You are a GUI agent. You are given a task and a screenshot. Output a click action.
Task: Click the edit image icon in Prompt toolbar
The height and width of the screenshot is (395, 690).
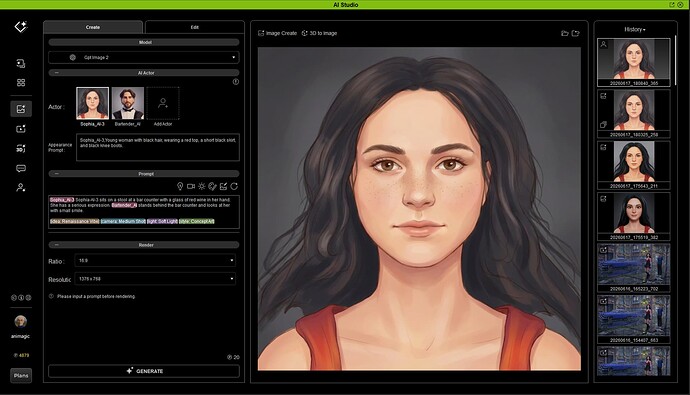point(224,187)
